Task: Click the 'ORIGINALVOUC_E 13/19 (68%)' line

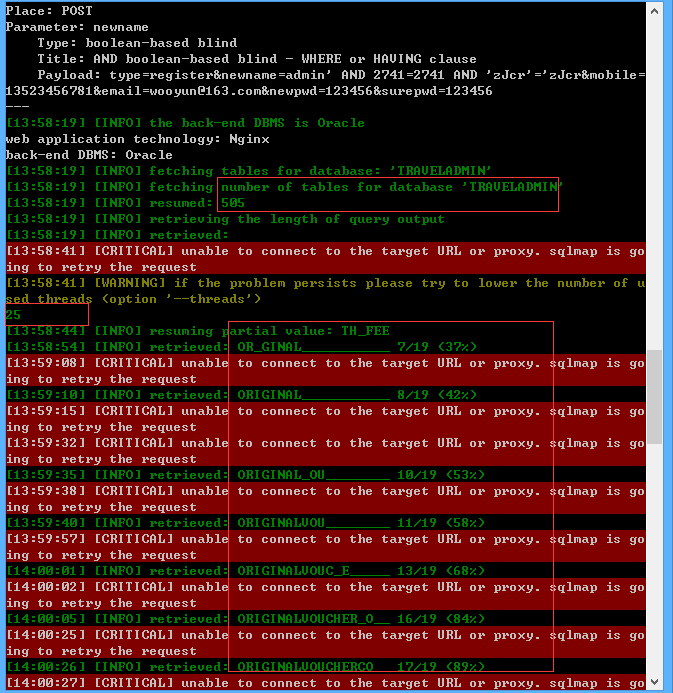Action: tap(245, 571)
